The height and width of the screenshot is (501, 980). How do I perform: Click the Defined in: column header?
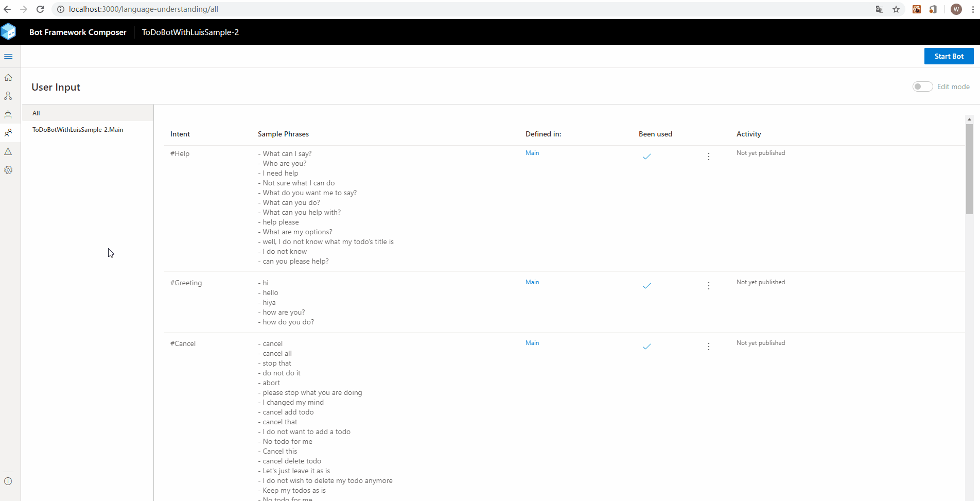pos(543,134)
